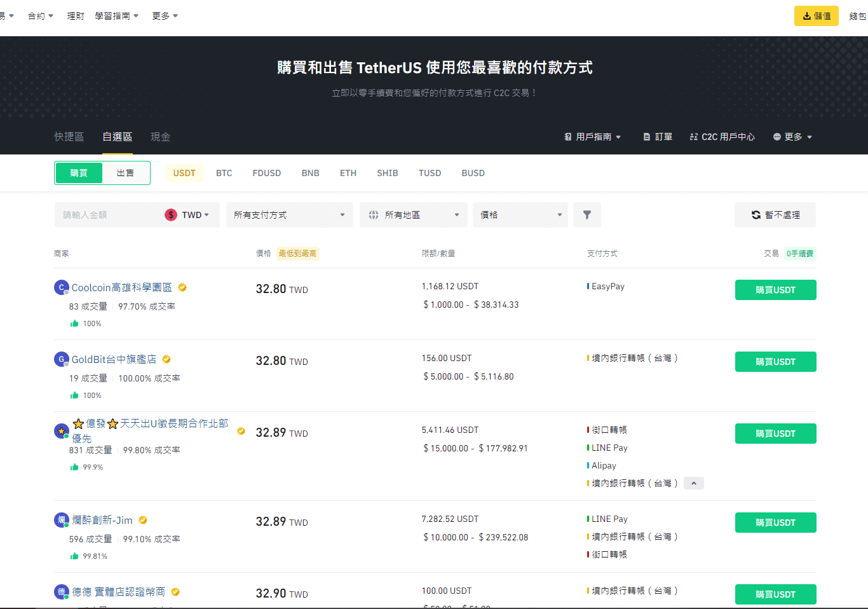The image size is (868, 609).
Task: Open 爛醉創新-Jim merchant profile
Action: click(102, 520)
